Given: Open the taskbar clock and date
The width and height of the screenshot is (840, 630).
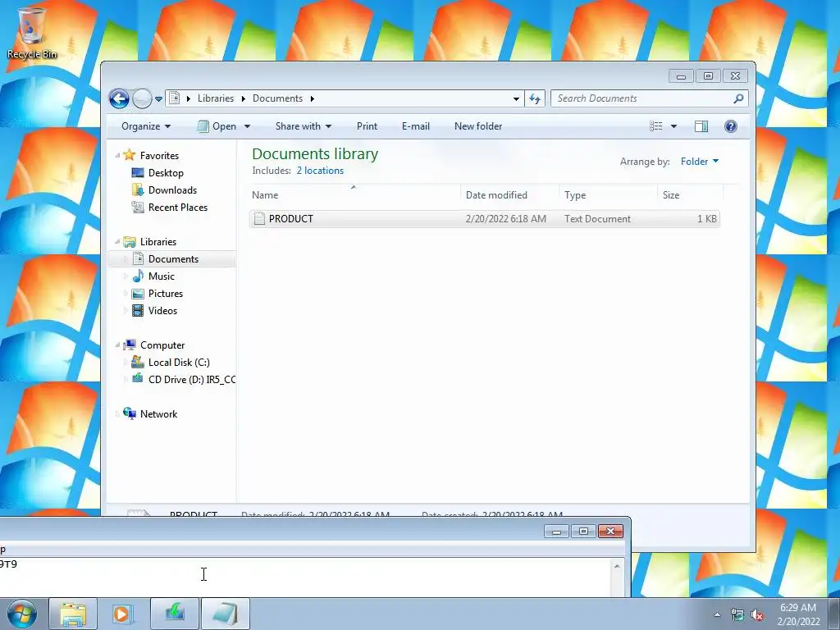Looking at the screenshot, I should [798, 614].
